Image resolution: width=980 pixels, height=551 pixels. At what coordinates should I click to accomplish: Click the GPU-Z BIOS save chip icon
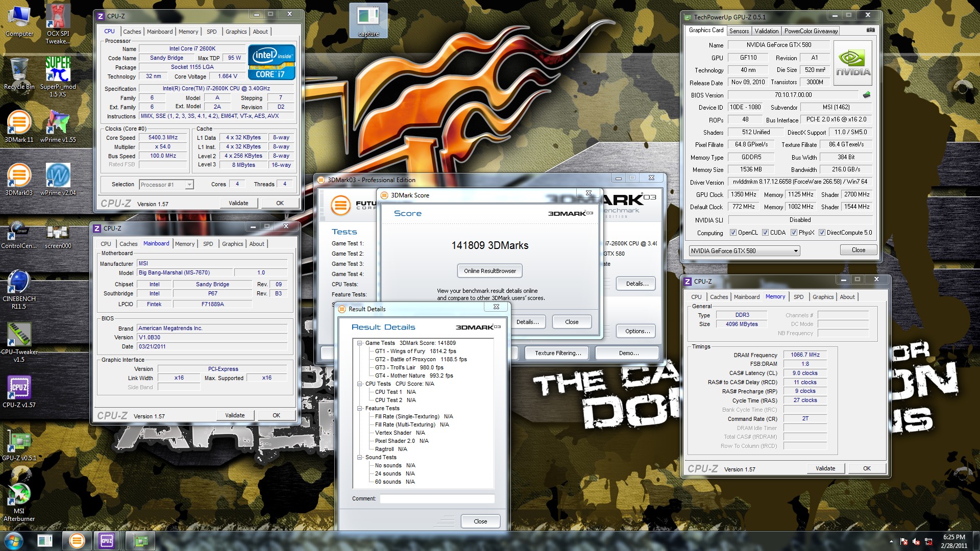coord(867,95)
